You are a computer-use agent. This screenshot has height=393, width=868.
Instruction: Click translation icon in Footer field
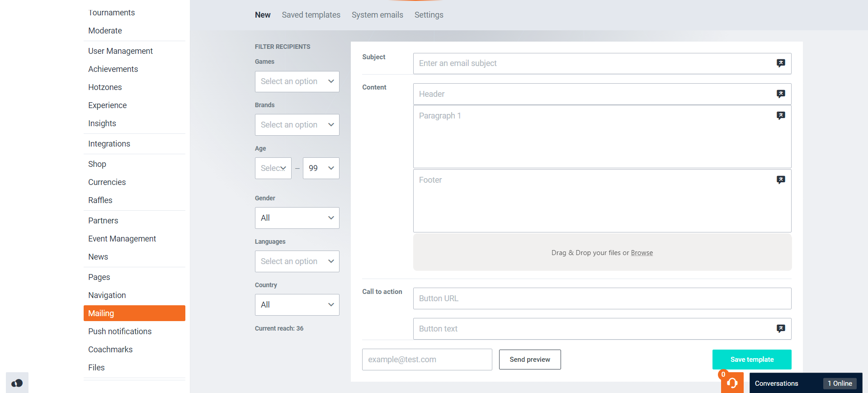[x=780, y=180]
